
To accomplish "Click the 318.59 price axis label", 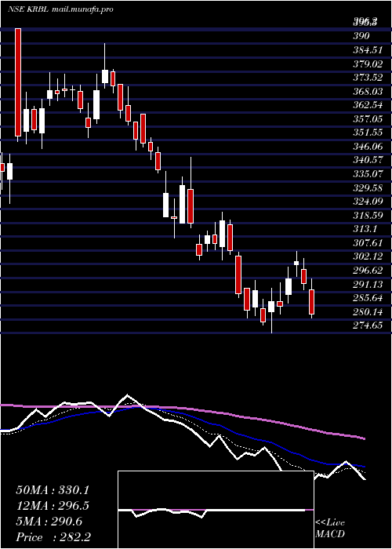I will coord(367,216).
